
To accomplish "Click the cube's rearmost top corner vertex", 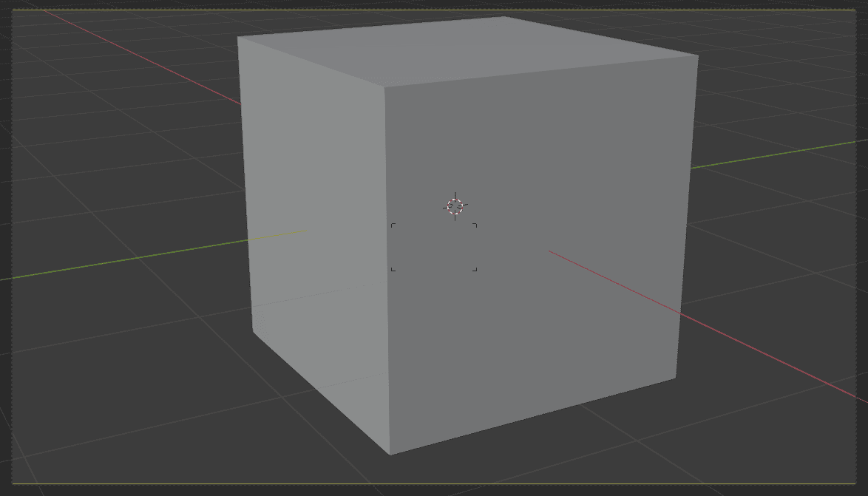I will pos(503,17).
